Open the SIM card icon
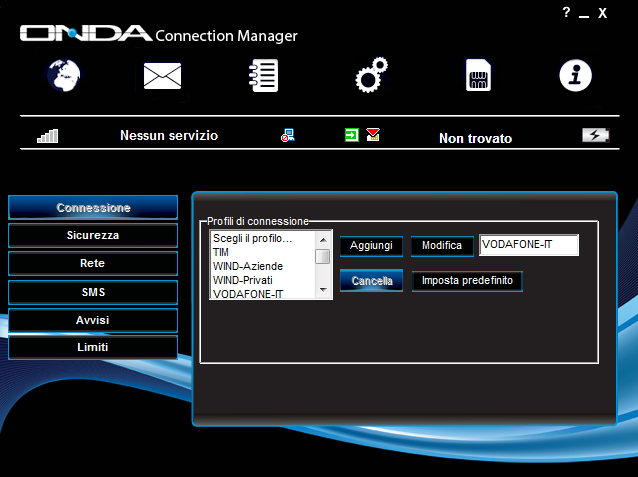638x477 pixels. point(478,75)
